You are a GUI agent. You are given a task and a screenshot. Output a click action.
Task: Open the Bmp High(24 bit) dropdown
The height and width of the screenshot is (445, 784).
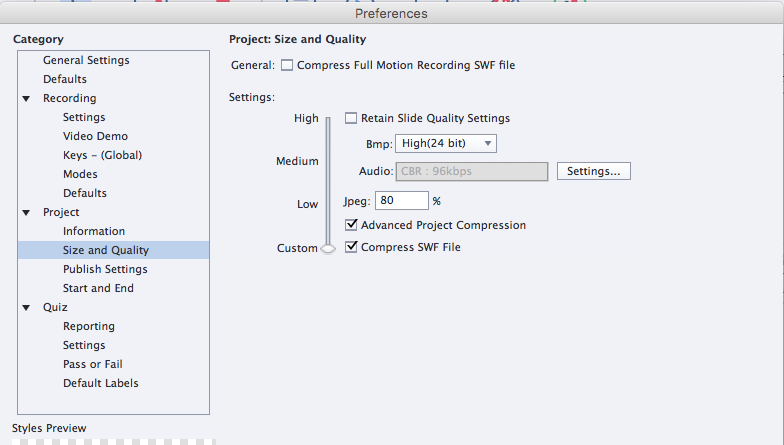pos(446,144)
